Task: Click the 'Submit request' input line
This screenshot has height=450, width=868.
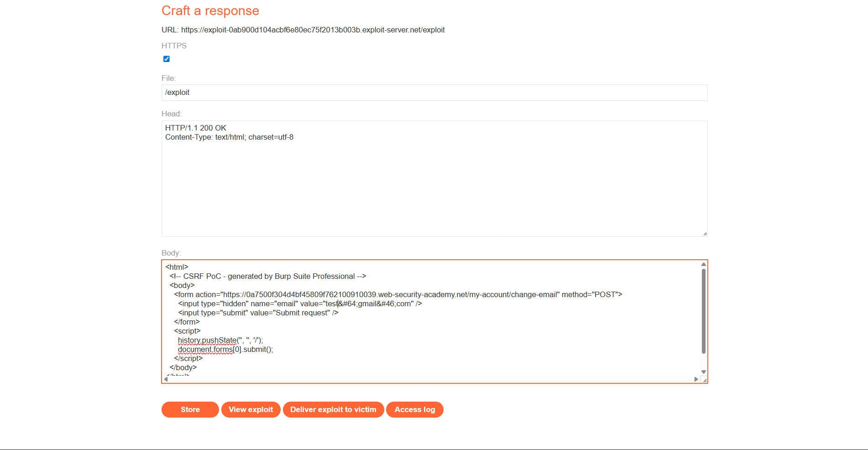Action: [258, 313]
